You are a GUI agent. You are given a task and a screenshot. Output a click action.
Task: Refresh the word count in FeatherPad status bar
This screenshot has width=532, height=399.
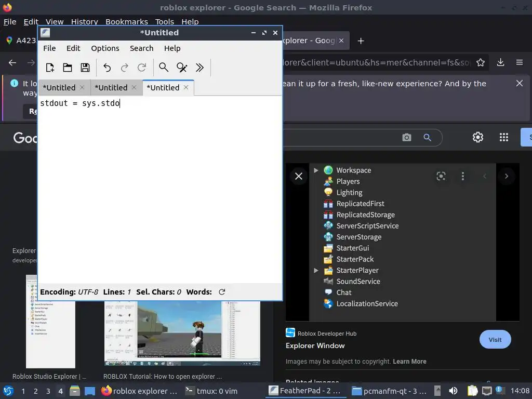coord(222,292)
